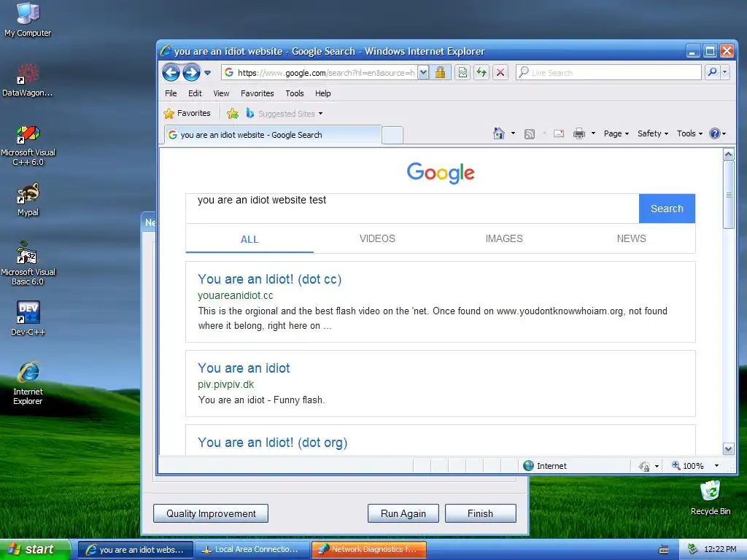Open the search provider dropdown arrow
This screenshot has height=560, width=747.
click(x=724, y=72)
